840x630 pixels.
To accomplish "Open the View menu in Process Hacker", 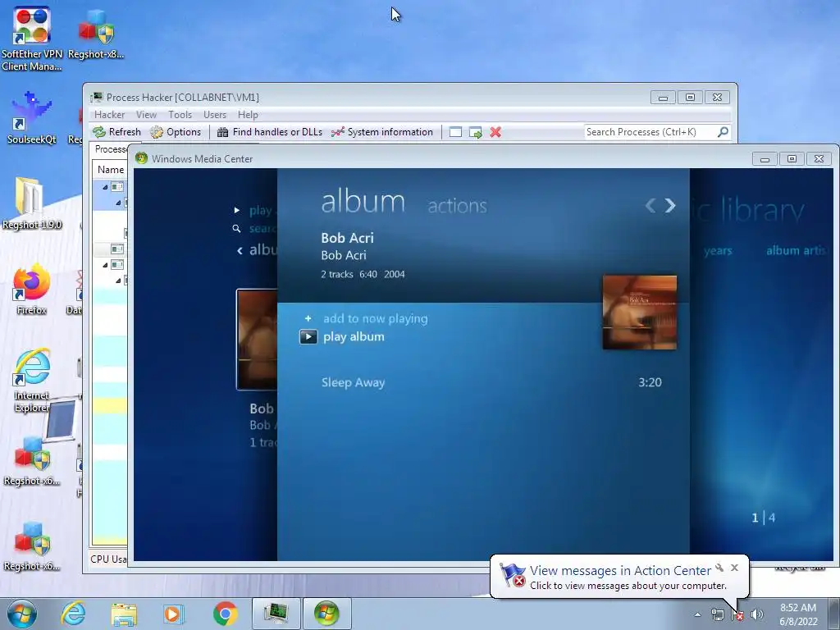I will point(146,115).
